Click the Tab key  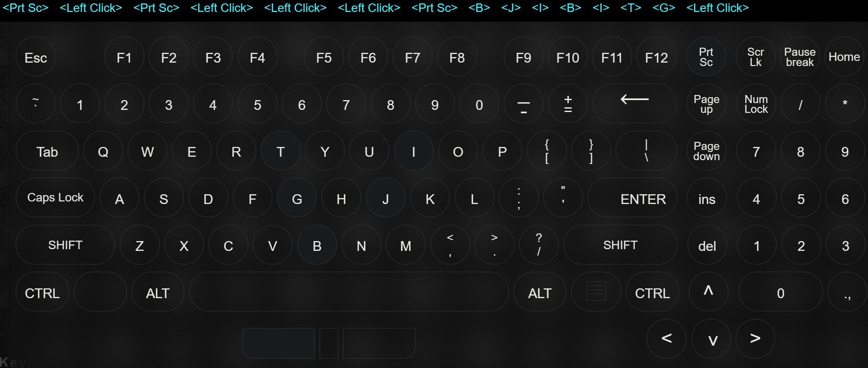47,151
